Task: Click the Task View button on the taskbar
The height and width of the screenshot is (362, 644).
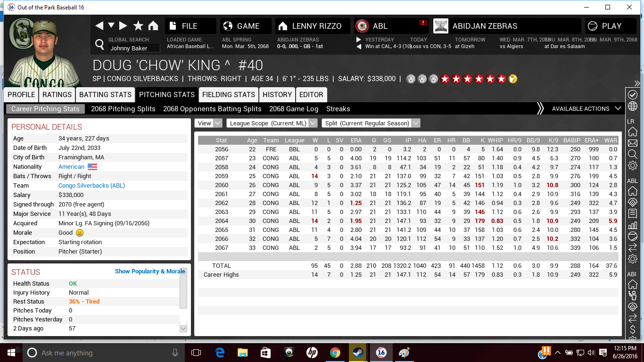Action: [196, 352]
